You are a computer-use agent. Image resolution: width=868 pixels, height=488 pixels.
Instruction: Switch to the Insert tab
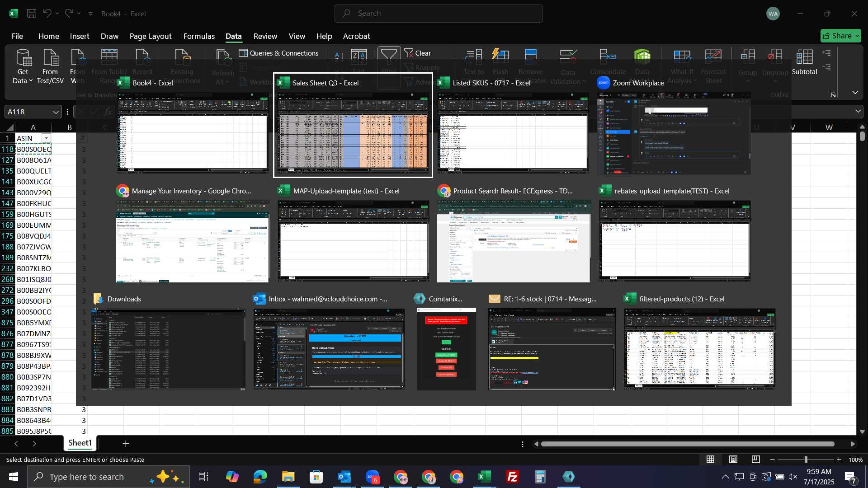(x=80, y=36)
